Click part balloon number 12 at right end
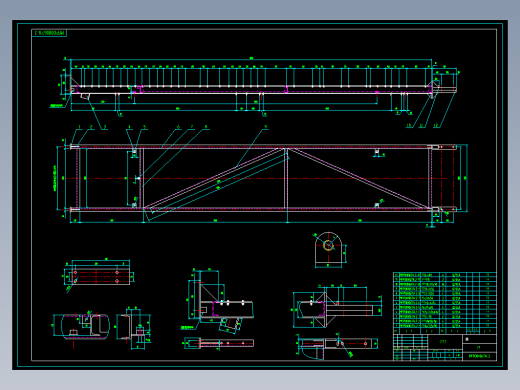520x390 pixels. tap(436, 125)
